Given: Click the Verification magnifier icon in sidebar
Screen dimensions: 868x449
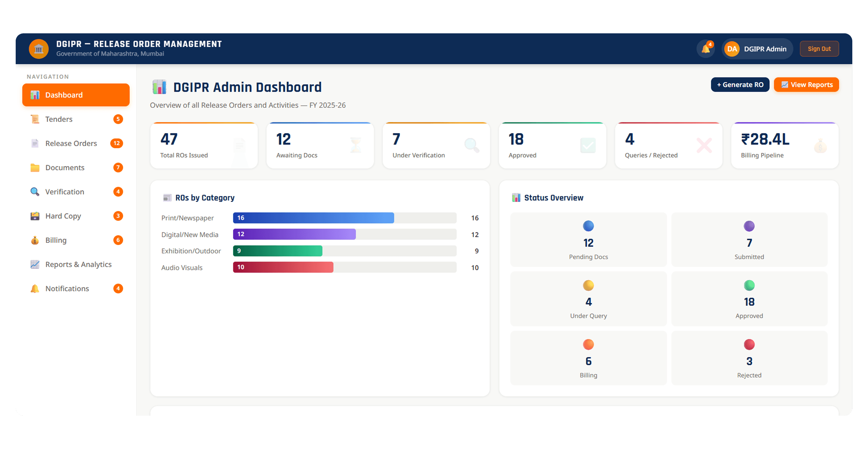Looking at the screenshot, I should tap(35, 192).
